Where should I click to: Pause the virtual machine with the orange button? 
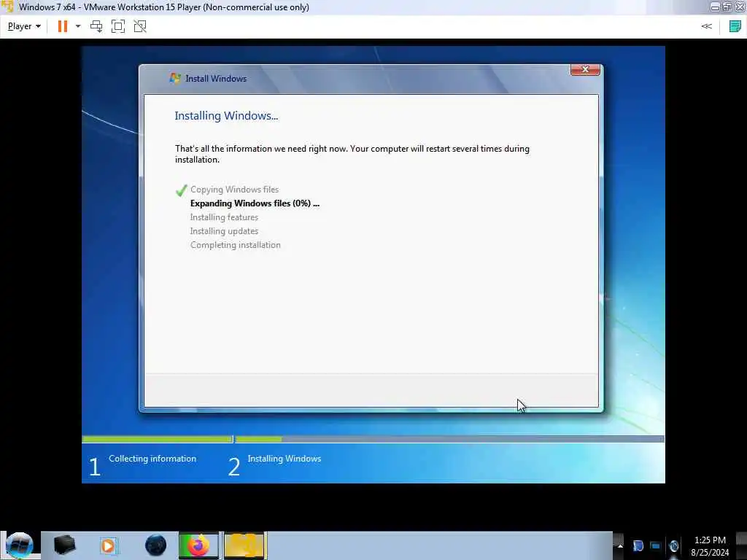63,26
